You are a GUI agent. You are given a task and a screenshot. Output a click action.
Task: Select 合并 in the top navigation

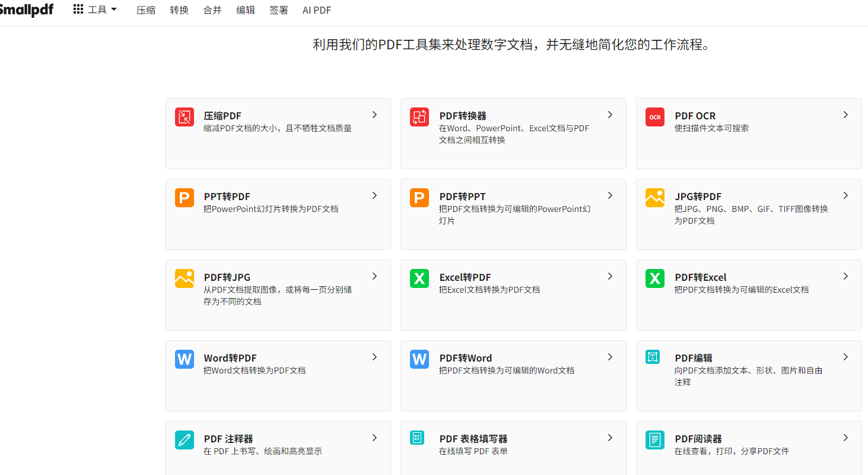(x=212, y=10)
